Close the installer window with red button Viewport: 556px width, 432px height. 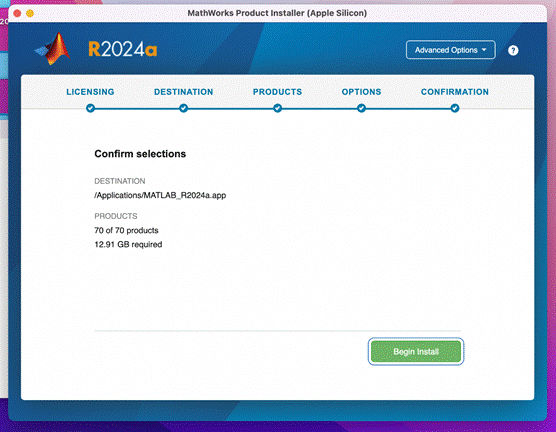(x=17, y=13)
